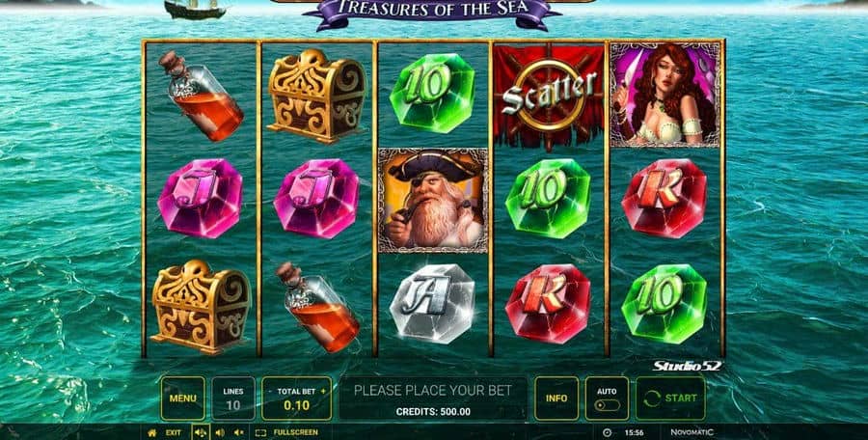Hit the green START spin button
Image resolution: width=868 pixels, height=440 pixels.
670,398
